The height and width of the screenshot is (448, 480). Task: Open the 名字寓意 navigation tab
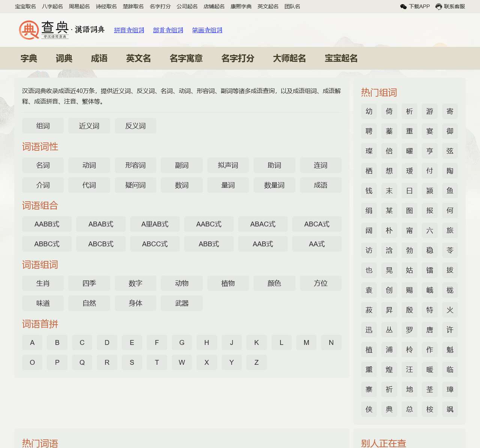pos(186,58)
